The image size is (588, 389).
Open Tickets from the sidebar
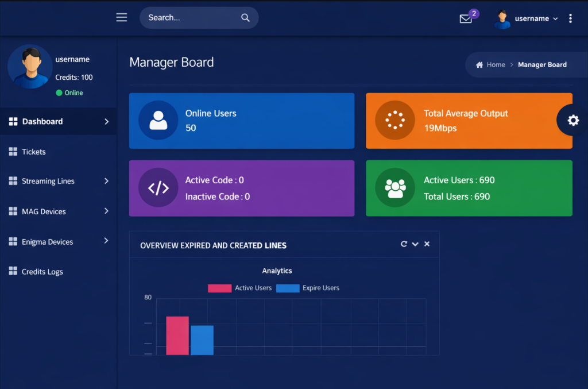(x=33, y=152)
